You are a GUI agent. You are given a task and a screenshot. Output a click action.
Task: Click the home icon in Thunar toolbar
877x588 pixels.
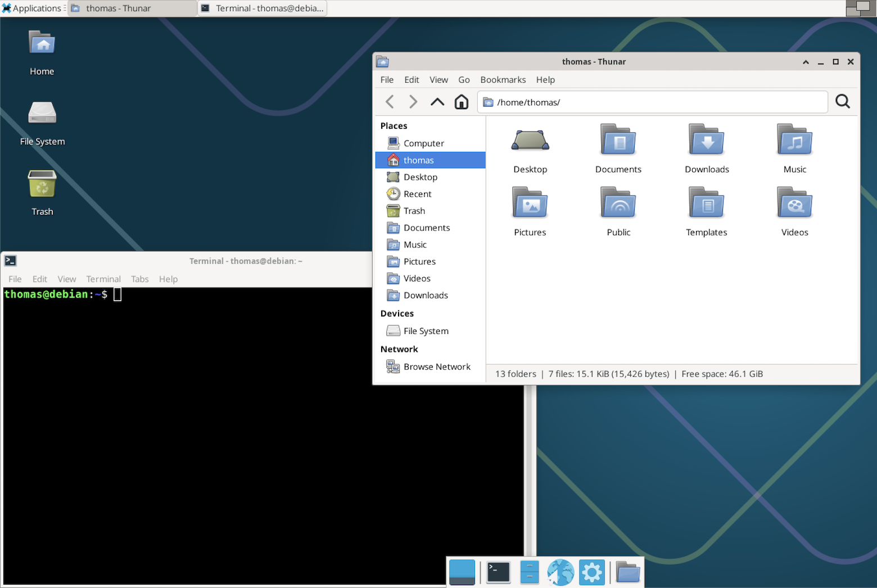point(462,102)
